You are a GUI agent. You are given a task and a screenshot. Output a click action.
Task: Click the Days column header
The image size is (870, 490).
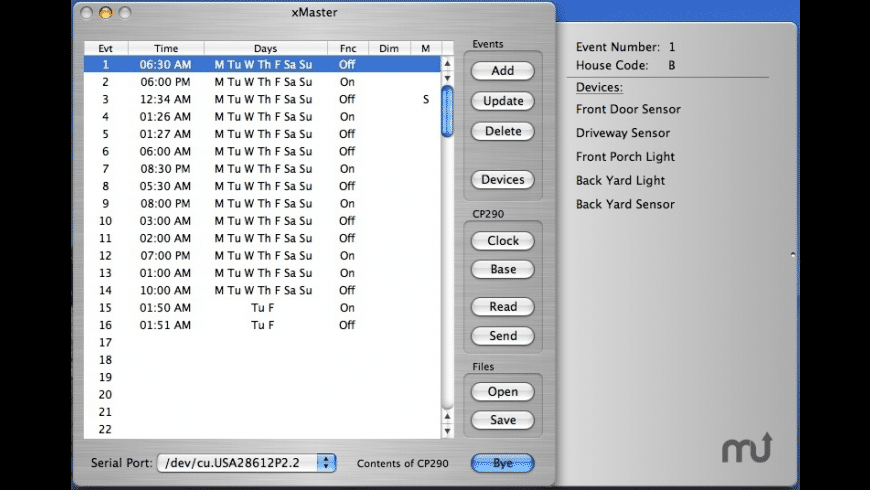265,48
